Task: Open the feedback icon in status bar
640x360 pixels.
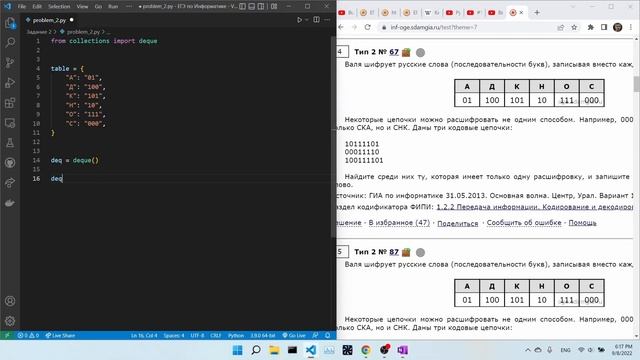Action: click(315, 335)
